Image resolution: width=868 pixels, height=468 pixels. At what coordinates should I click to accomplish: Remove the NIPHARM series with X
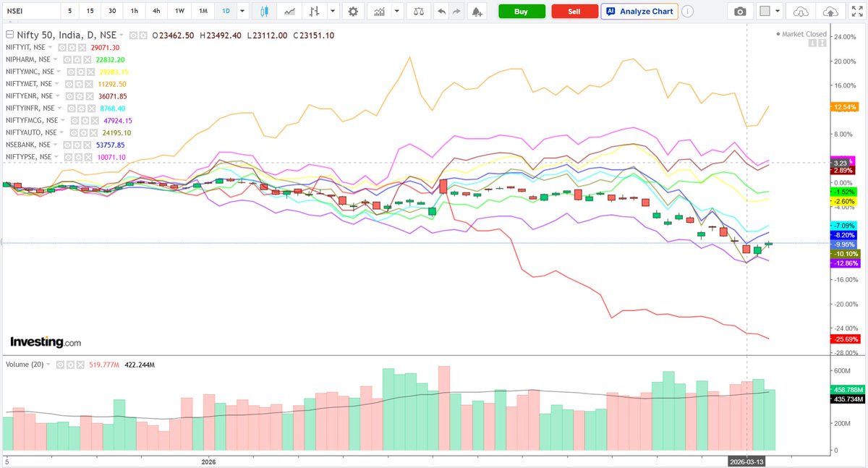tap(87, 60)
